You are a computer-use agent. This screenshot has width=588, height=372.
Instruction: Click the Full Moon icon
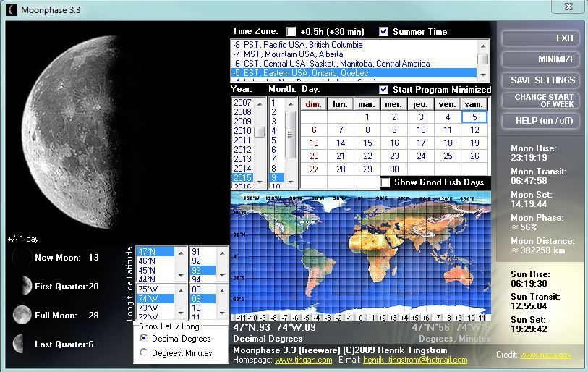click(x=22, y=315)
